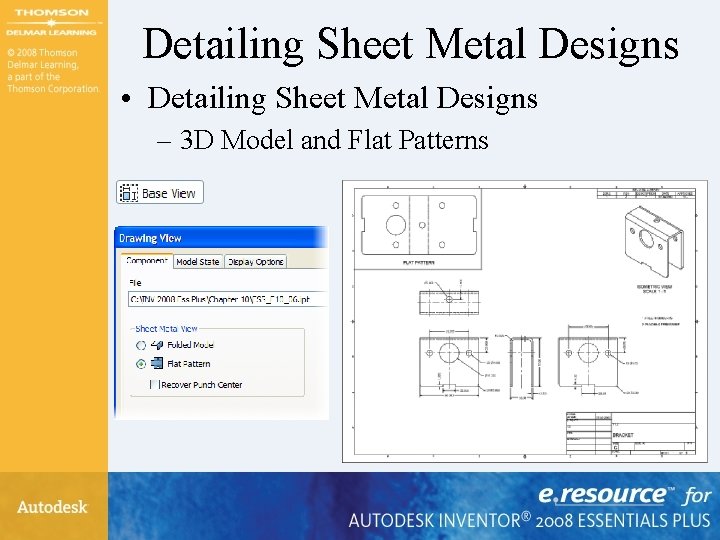Viewport: 720px width, 540px height.
Task: Click the Flat Pattern icon
Action: coord(157,363)
